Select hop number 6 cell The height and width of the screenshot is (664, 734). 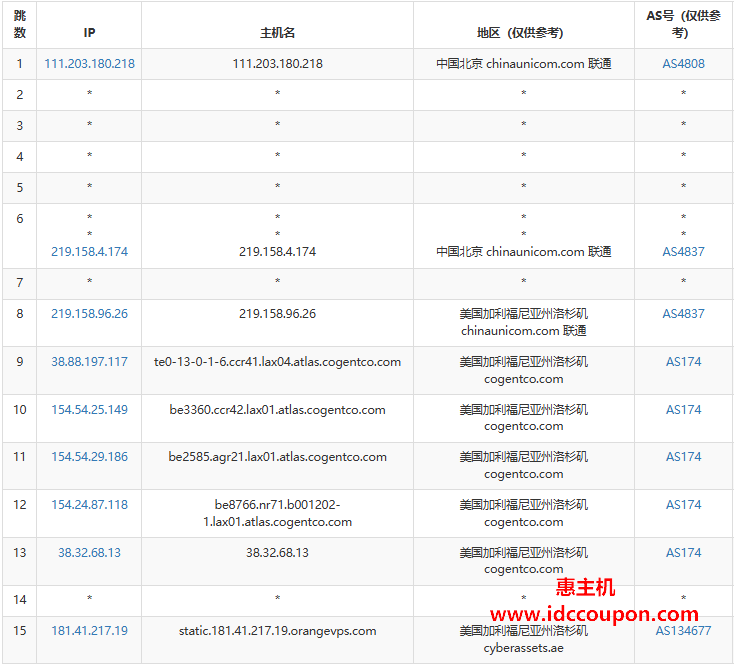point(20,236)
